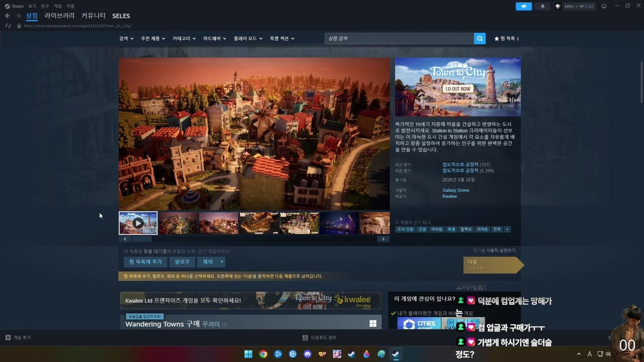Click the seles profile avatar

[x=558, y=6]
